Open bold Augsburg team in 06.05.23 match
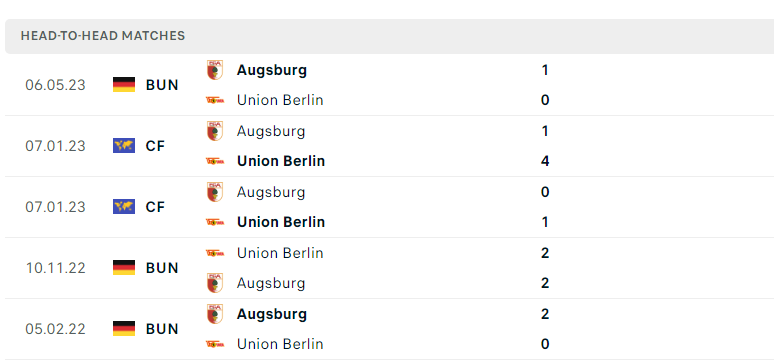The width and height of the screenshot is (774, 364). tap(271, 70)
